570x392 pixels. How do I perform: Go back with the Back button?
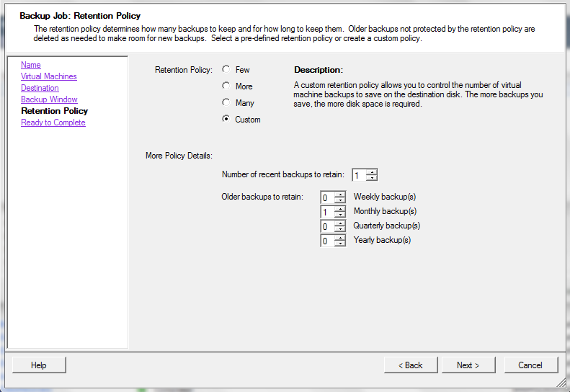click(411, 365)
